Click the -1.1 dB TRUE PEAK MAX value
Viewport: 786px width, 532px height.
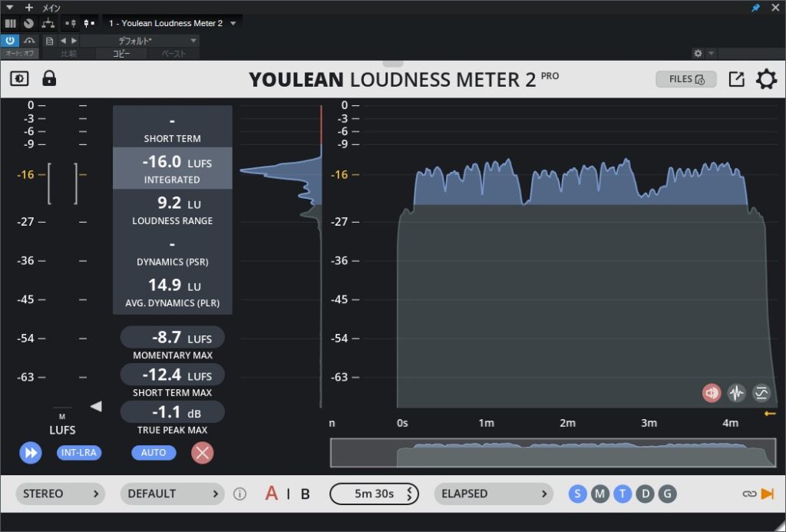(173, 412)
